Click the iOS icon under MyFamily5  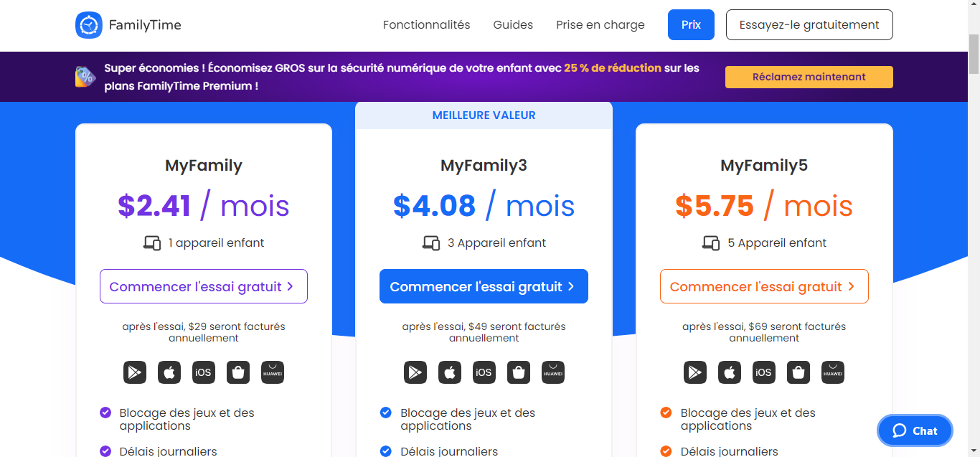pos(763,372)
